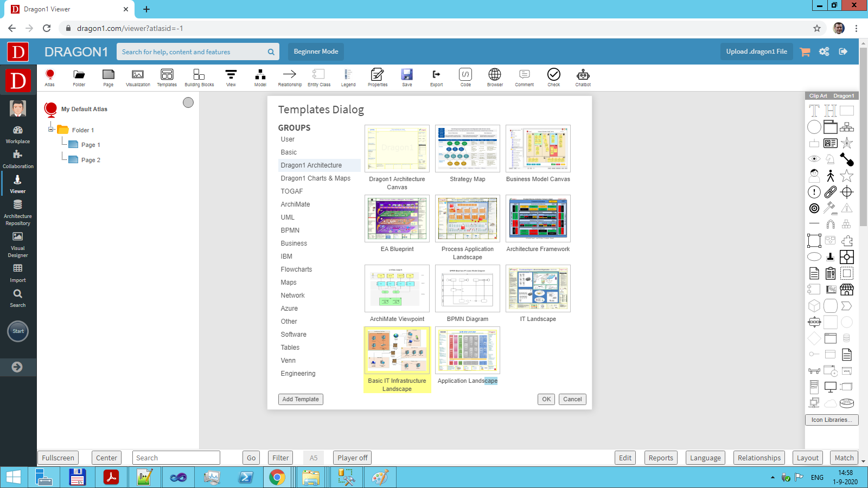
Task: Click the shopping cart icon
Action: coord(805,52)
